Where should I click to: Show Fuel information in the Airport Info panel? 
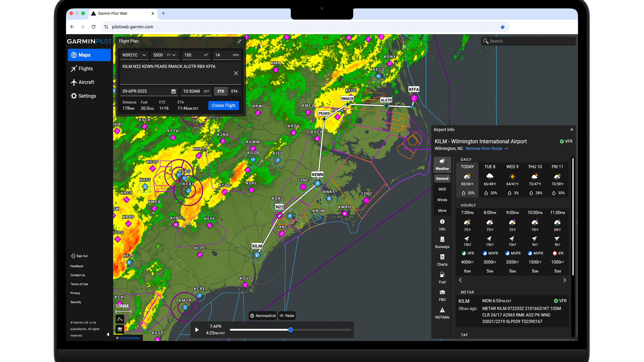[x=442, y=278]
